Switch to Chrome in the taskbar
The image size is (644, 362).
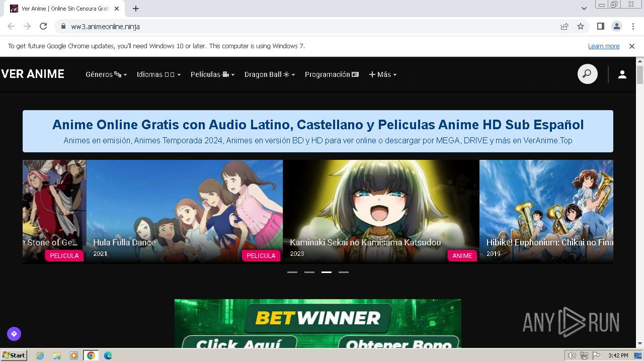pos(91,355)
